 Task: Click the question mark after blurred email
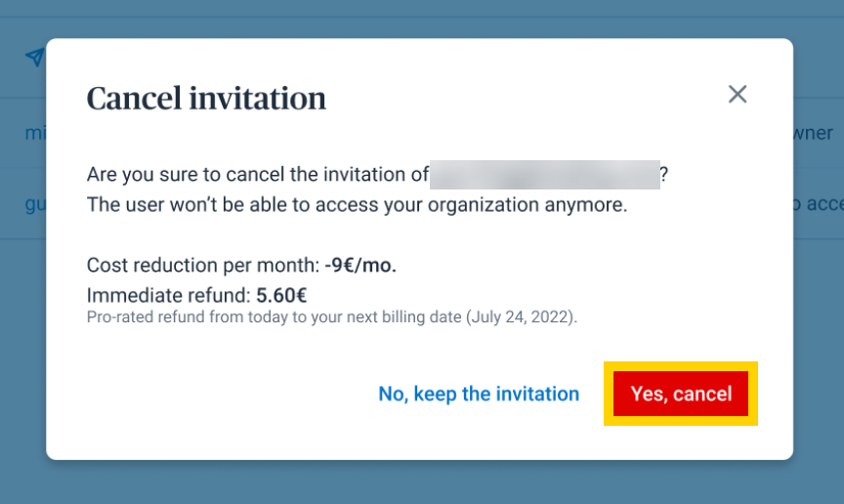(664, 175)
